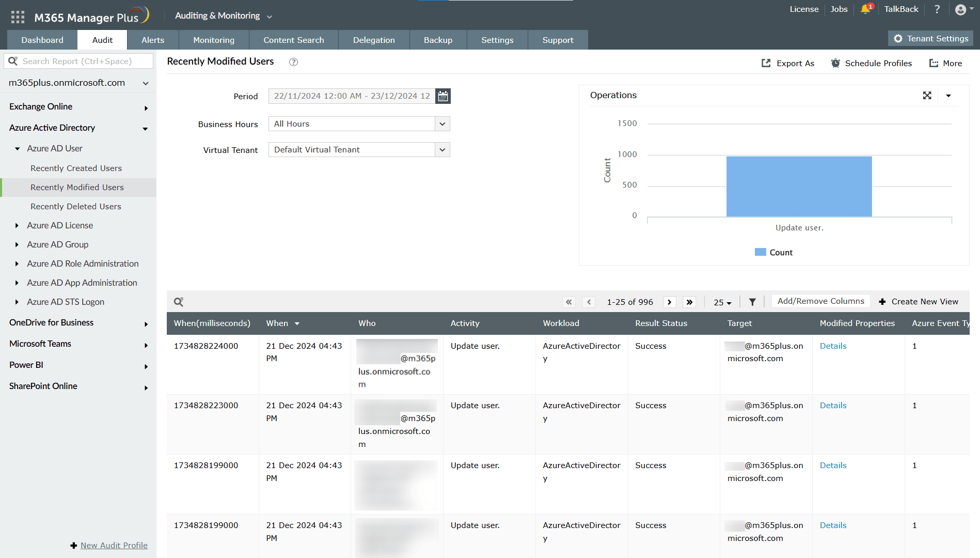This screenshot has height=558, width=980.
Task: Maximize the Operations chart
Action: 927,96
